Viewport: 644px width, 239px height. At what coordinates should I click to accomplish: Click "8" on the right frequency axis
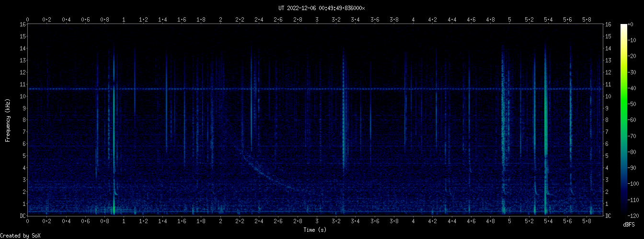click(x=607, y=120)
